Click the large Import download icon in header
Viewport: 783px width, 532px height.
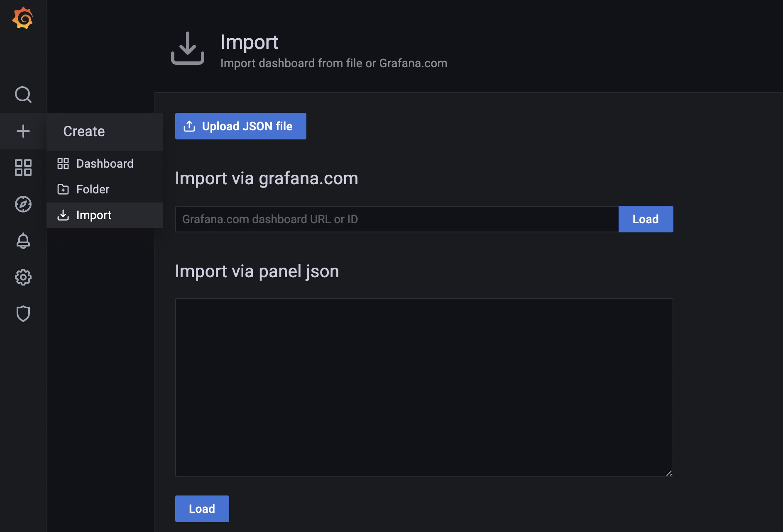pyautogui.click(x=188, y=48)
